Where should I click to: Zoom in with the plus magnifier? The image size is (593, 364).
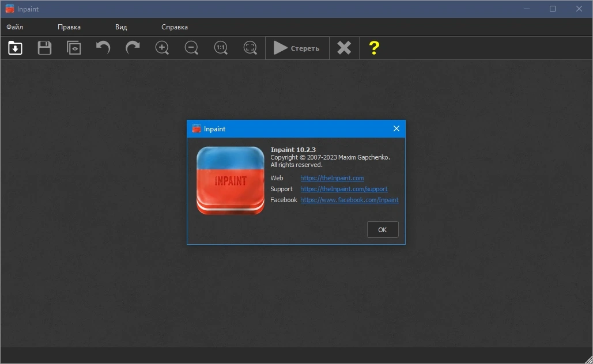pos(163,48)
